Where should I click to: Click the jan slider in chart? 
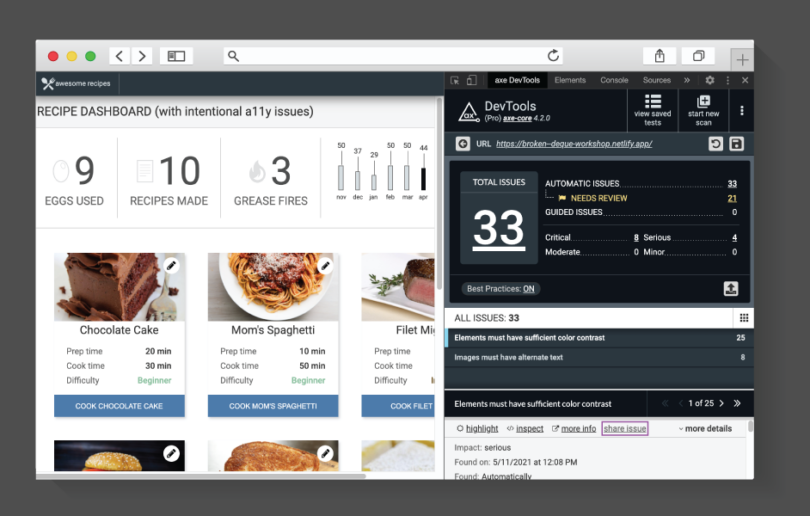pyautogui.click(x=374, y=182)
